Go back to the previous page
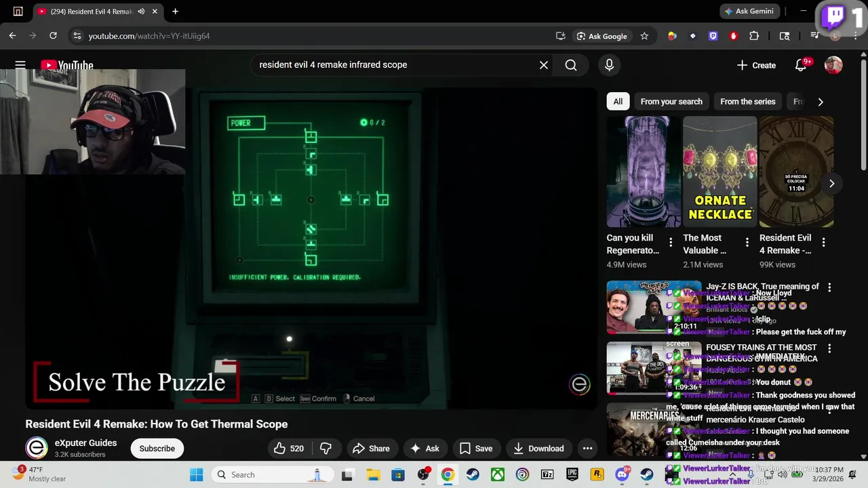 tap(13, 36)
